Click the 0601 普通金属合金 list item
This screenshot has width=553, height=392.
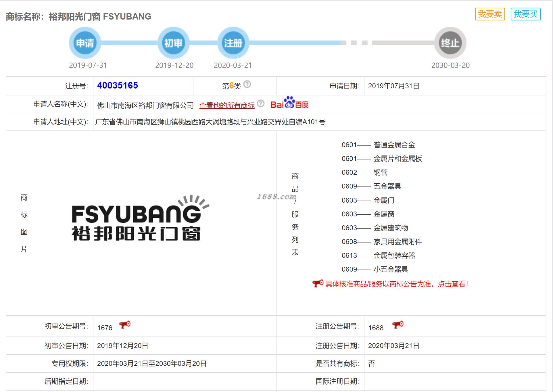click(378, 145)
